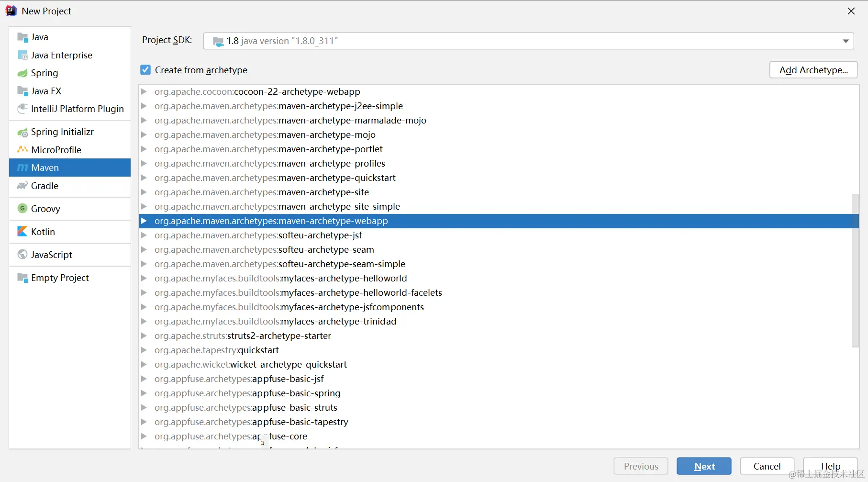Click the Next button

pyautogui.click(x=704, y=466)
